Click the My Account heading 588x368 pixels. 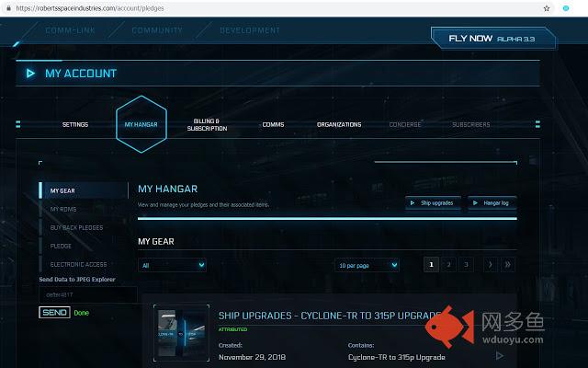[x=81, y=74]
